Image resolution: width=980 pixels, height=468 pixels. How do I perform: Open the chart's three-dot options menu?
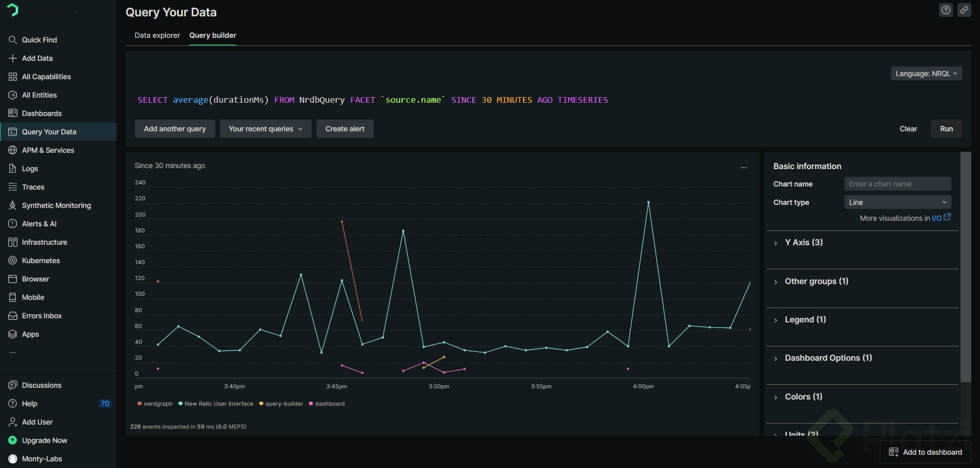[744, 167]
